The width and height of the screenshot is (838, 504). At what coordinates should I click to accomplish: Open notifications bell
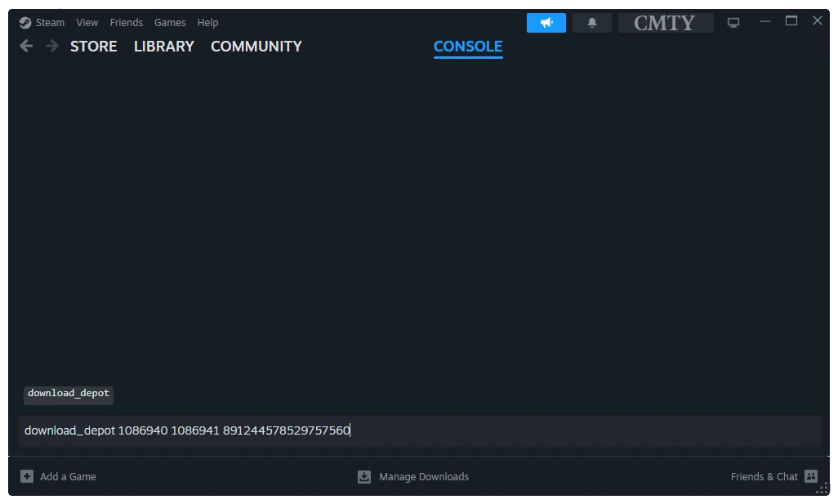tap(592, 23)
